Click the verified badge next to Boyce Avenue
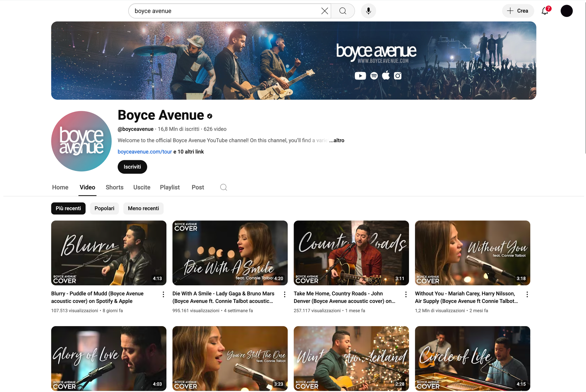Viewport: 586px width, 392px height. point(209,116)
